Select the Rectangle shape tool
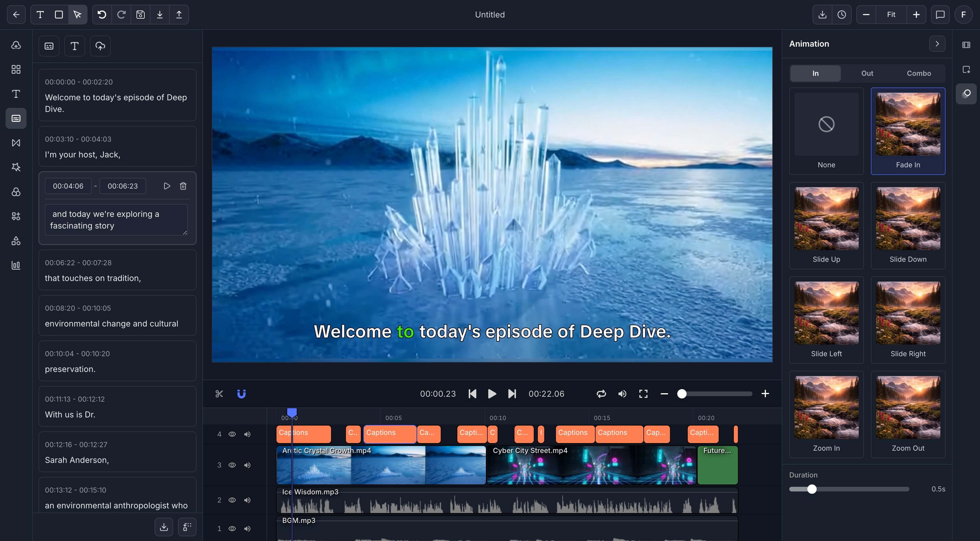The image size is (980, 541). tap(59, 15)
